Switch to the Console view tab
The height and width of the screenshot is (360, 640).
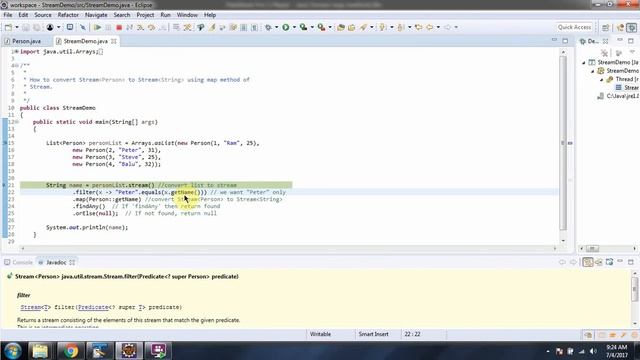[18, 262]
